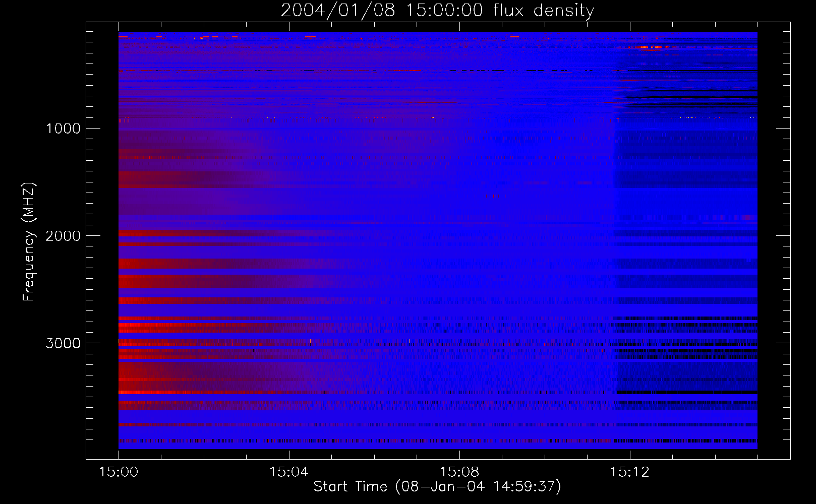Click the 15:00 time tick label
The width and height of the screenshot is (816, 504).
point(119,472)
